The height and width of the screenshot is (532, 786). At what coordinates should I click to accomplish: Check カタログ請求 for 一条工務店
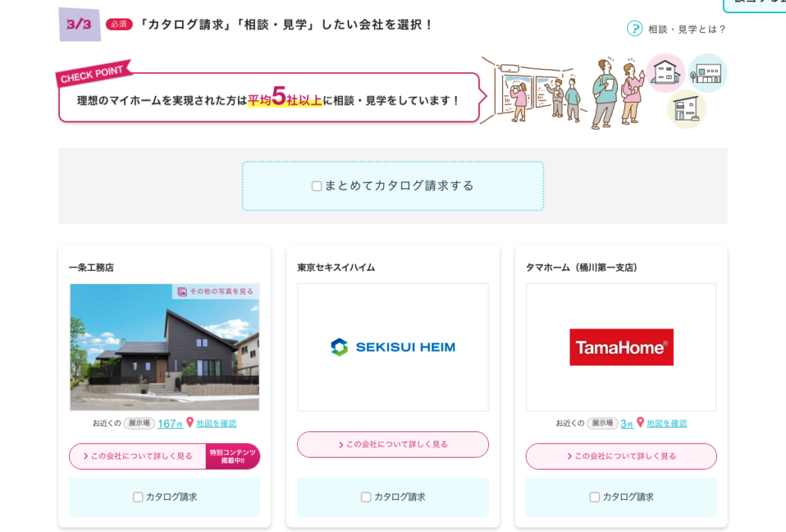pos(138,497)
